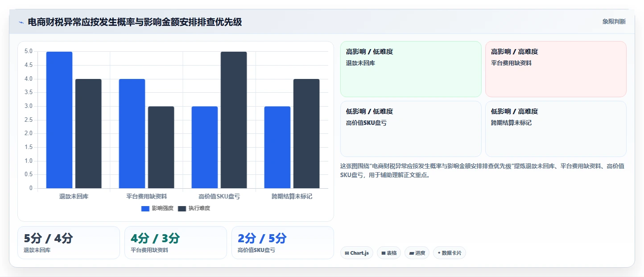Click the 5.0 y-axis value
644x277 pixels.
[29, 51]
